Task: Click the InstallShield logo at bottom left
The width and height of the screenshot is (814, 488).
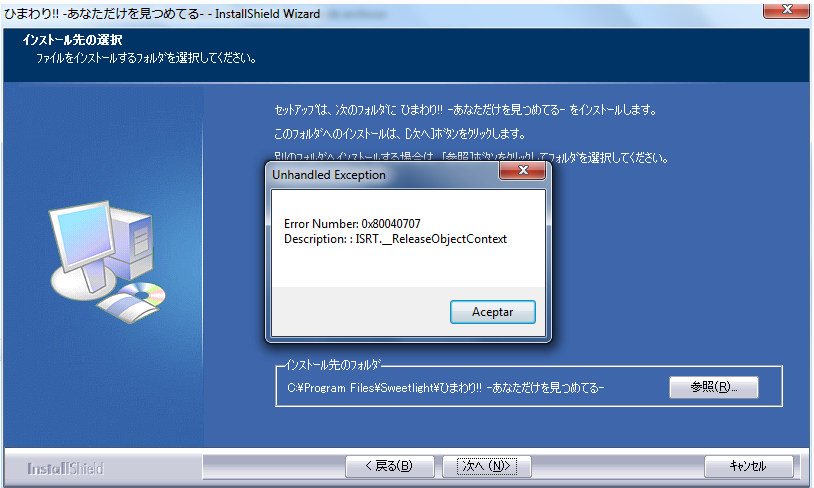Action: (65, 469)
